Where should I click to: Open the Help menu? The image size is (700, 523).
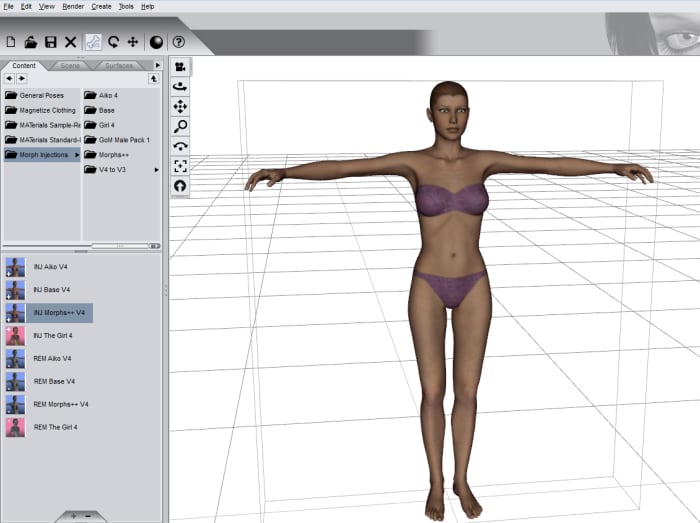[x=147, y=6]
